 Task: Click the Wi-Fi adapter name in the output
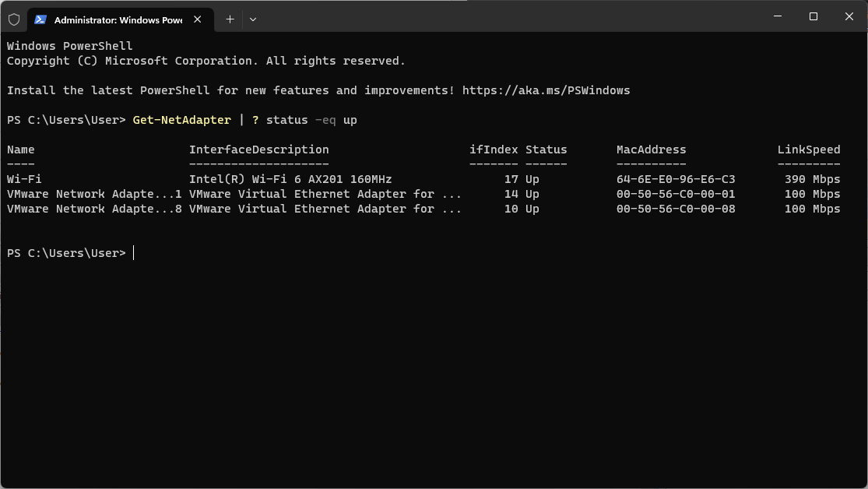pos(20,179)
